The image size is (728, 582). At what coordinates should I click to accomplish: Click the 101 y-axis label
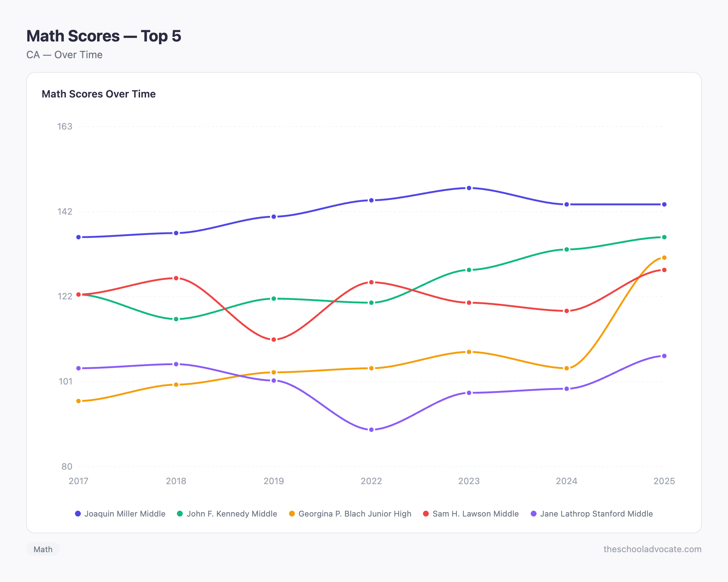tap(65, 381)
